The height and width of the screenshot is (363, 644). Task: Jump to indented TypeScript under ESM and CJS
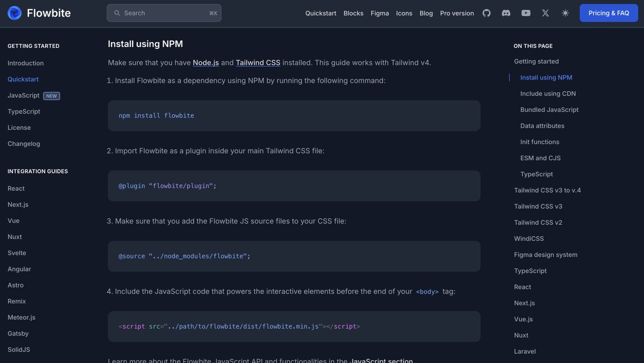(x=537, y=174)
